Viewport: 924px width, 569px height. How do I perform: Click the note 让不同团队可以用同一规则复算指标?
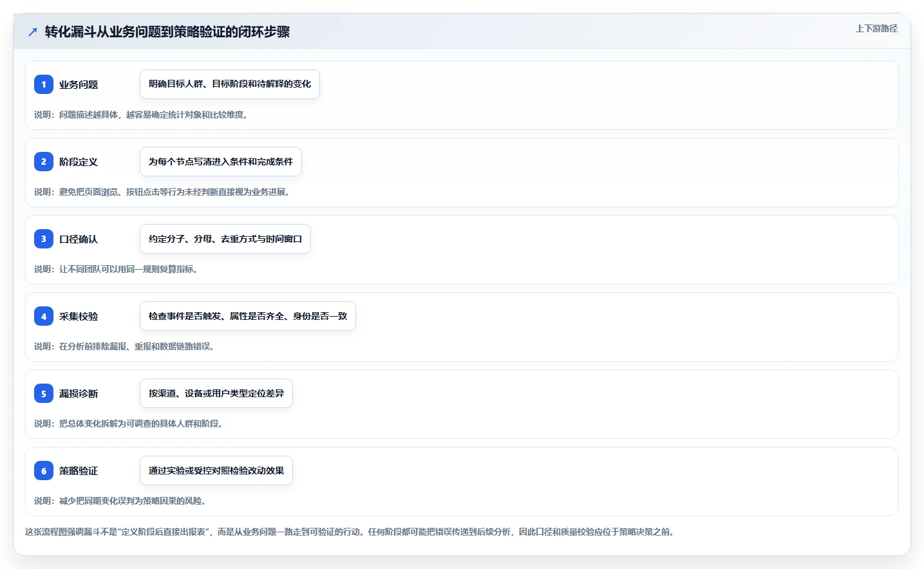click(x=116, y=269)
